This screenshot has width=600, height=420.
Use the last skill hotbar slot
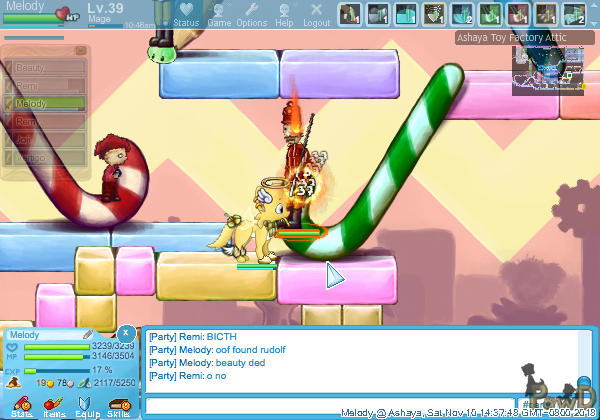[x=574, y=14]
